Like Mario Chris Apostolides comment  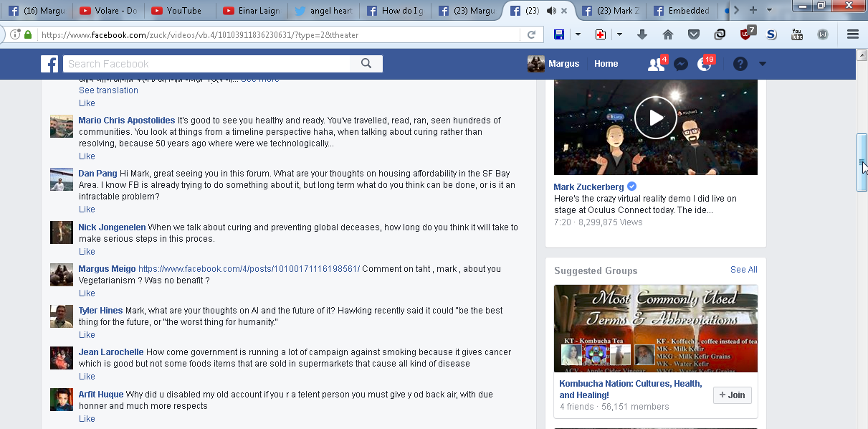click(x=87, y=156)
